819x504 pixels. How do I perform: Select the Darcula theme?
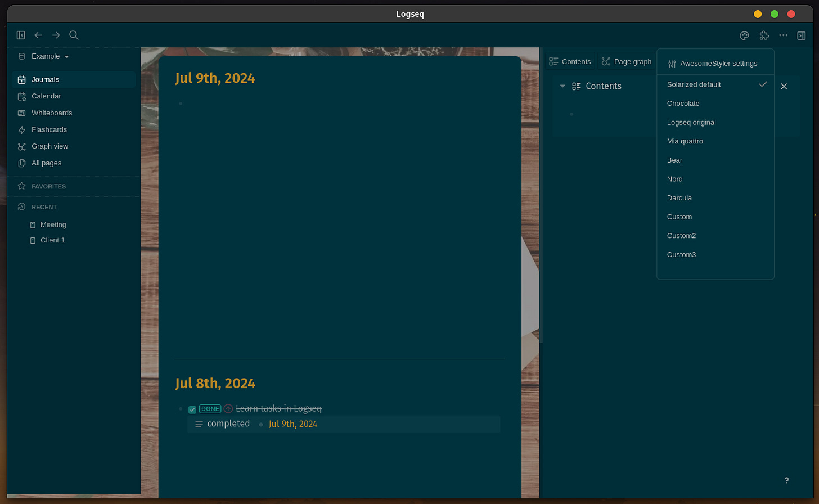pos(715,198)
